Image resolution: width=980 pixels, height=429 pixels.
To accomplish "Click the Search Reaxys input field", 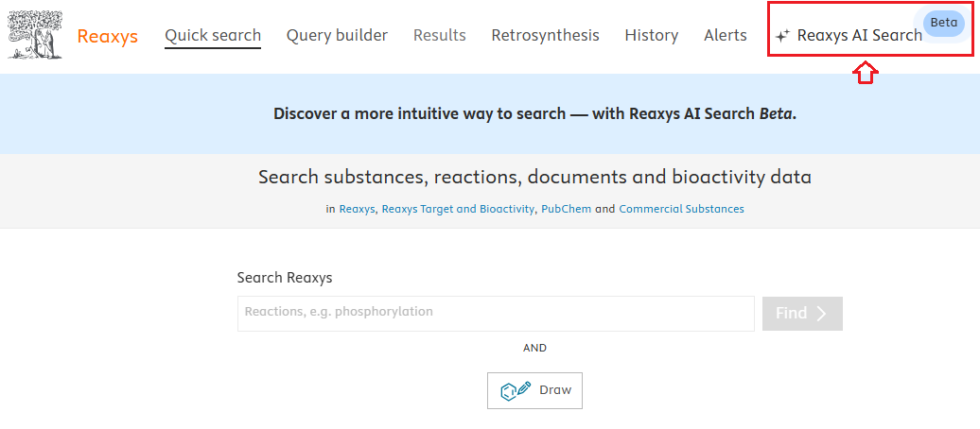I will pyautogui.click(x=496, y=314).
